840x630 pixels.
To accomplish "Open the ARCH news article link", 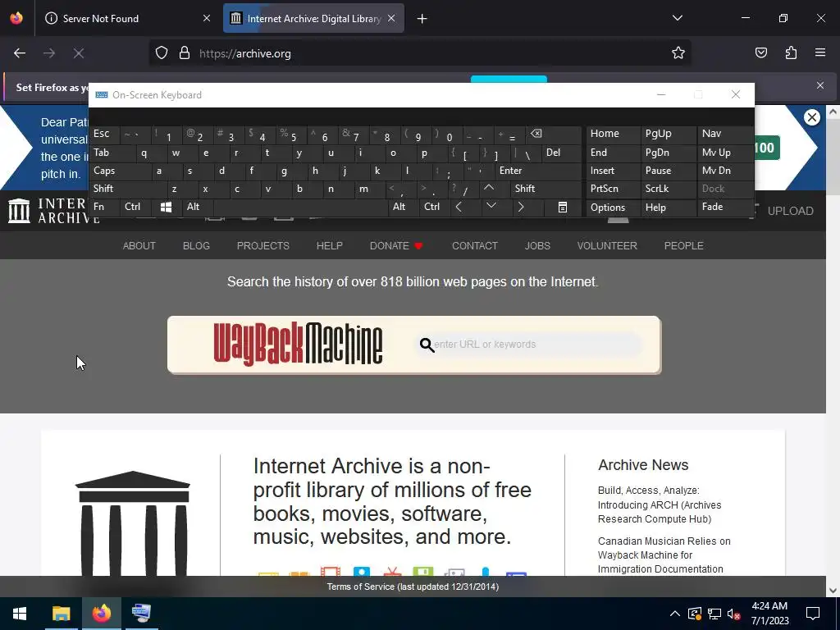I will tap(660, 504).
